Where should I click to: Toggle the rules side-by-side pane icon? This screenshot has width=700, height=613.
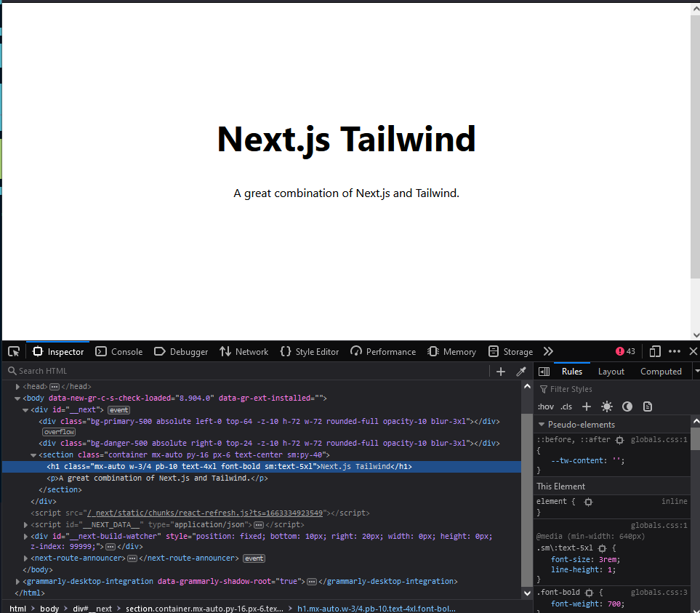(544, 371)
